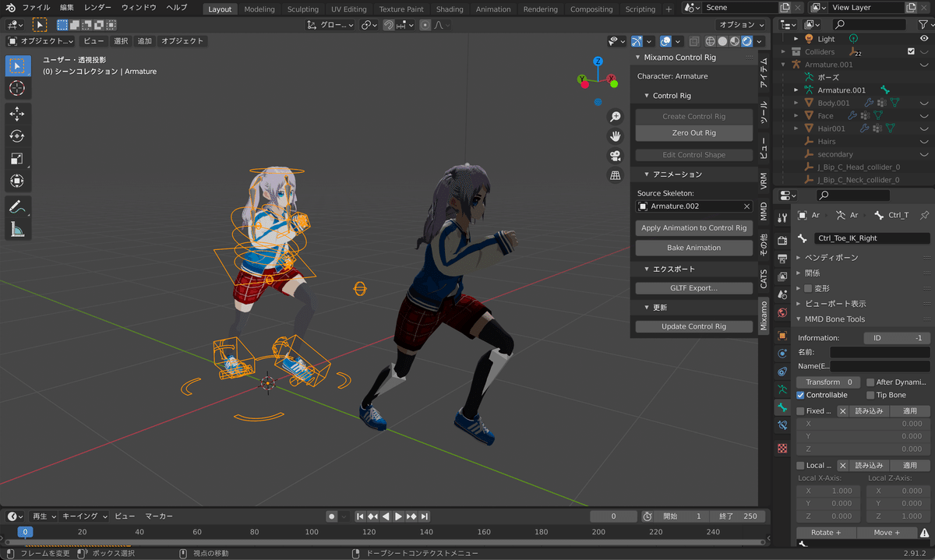Activate the Move tool
935x560 pixels.
pos(19,114)
